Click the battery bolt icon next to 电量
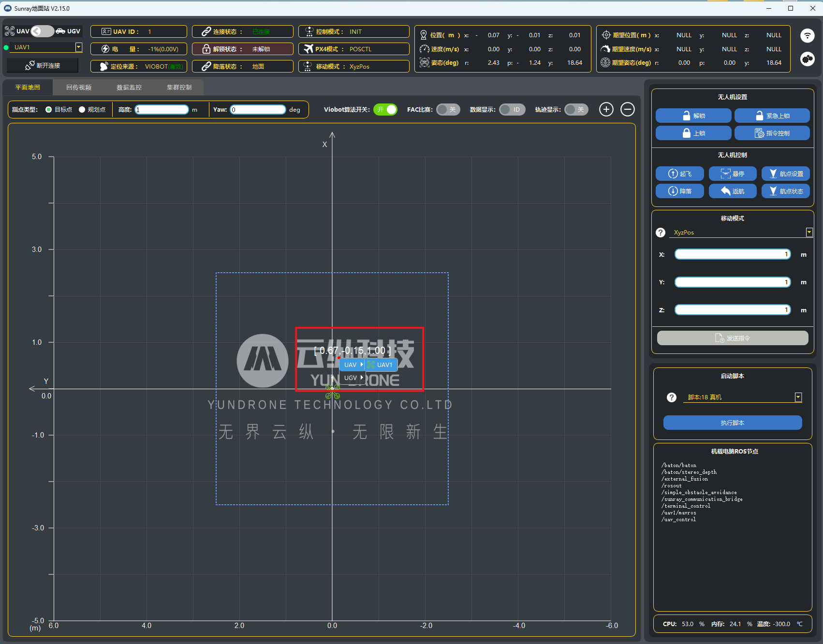Screen dimensions: 823x644 pyautogui.click(x=105, y=49)
